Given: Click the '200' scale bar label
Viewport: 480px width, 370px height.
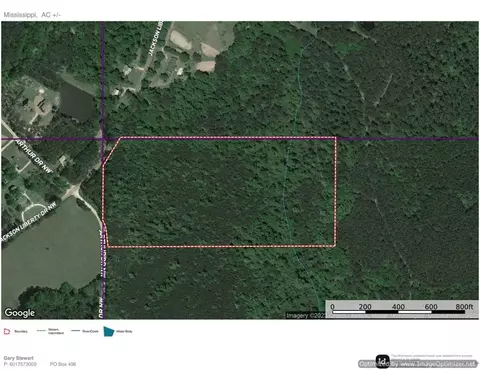Looking at the screenshot, I should (x=365, y=306).
